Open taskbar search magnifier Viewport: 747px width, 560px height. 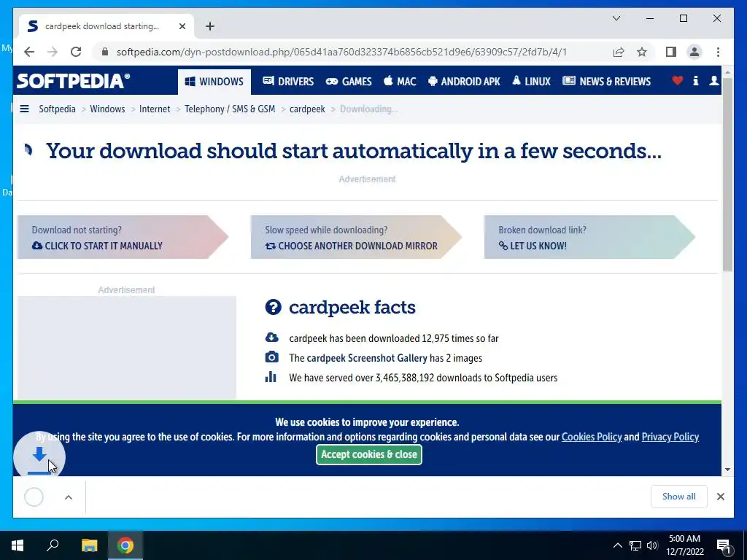(53, 545)
